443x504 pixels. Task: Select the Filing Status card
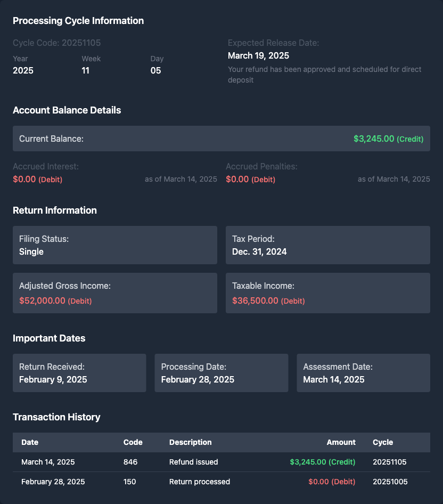[x=115, y=245]
